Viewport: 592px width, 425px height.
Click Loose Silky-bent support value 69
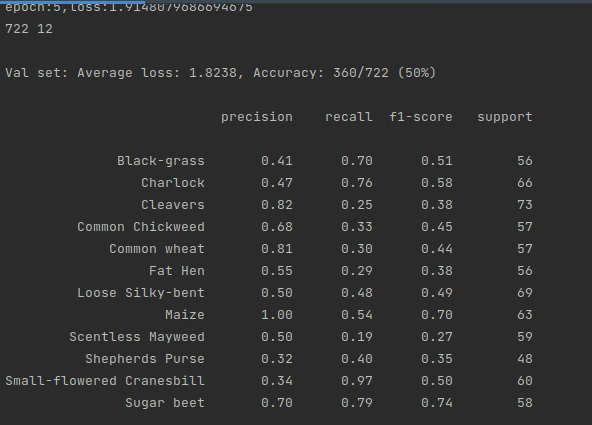tap(525, 293)
